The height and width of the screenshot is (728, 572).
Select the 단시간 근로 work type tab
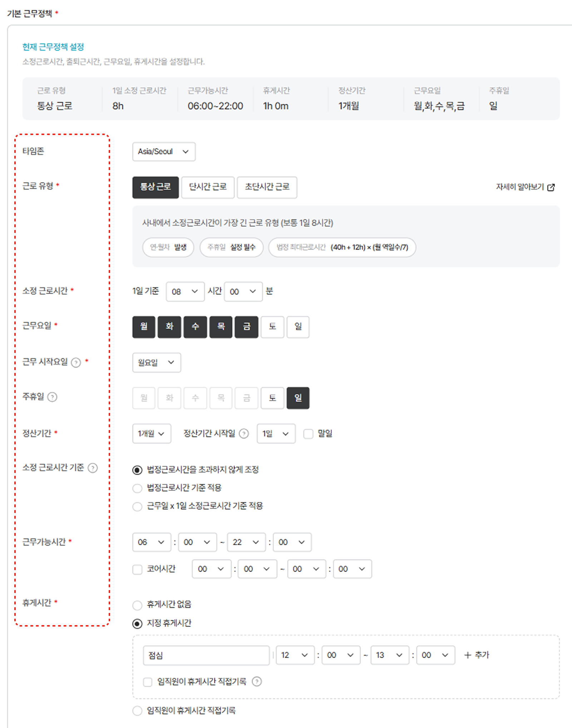click(208, 187)
